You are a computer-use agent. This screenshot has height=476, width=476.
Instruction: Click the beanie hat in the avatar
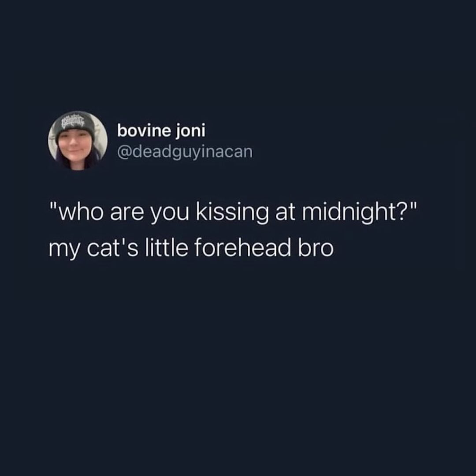(x=75, y=125)
